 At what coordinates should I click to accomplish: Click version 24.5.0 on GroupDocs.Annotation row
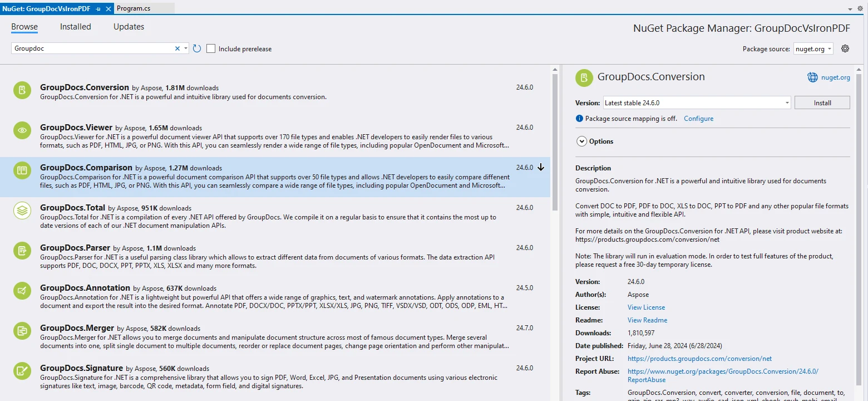pos(524,288)
